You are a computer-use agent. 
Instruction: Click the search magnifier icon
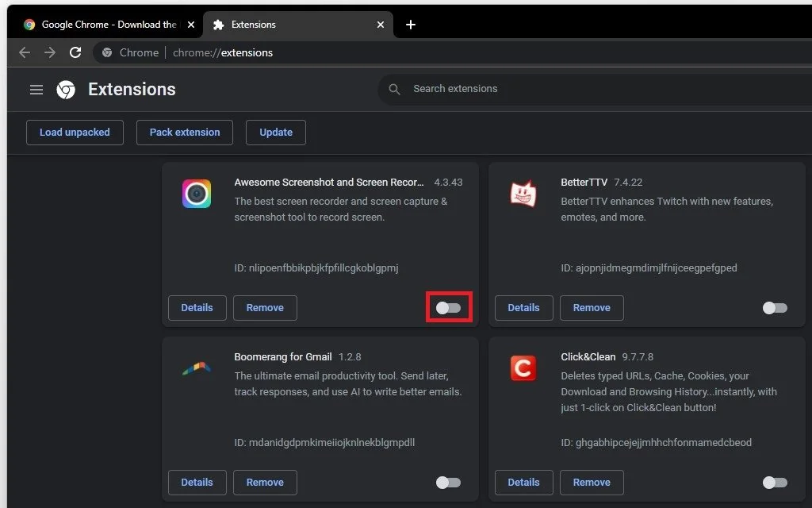click(394, 89)
